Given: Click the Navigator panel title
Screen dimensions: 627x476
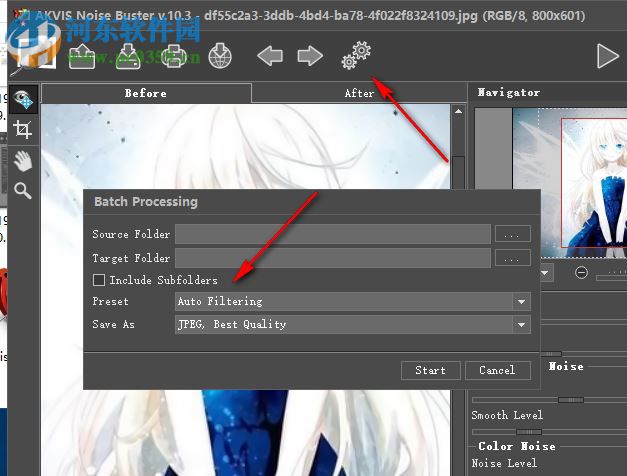Looking at the screenshot, I should point(509,92).
